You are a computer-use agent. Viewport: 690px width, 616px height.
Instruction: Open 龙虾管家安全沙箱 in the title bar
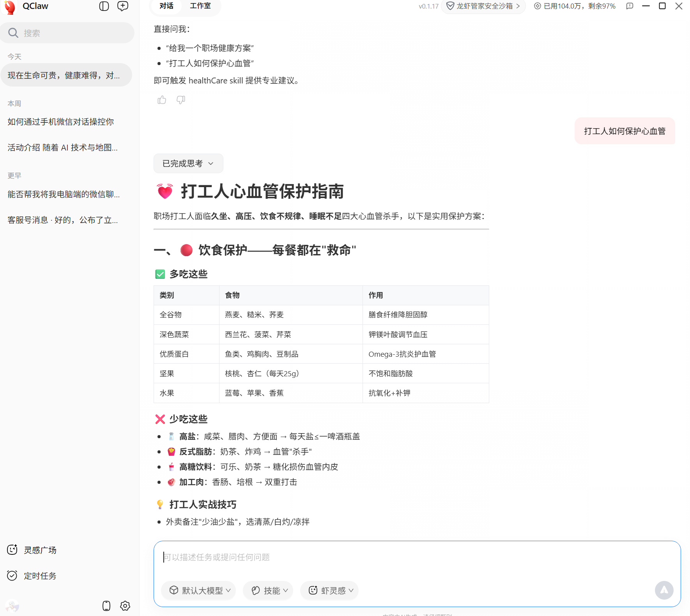point(483,6)
